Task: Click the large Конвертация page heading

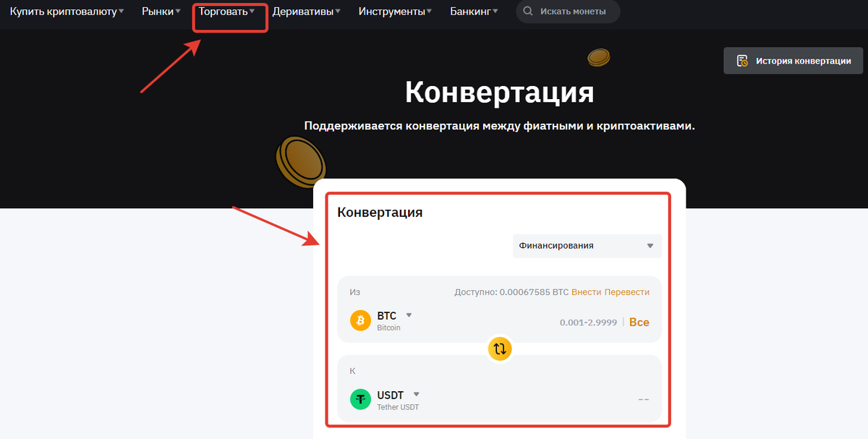Action: (x=499, y=93)
